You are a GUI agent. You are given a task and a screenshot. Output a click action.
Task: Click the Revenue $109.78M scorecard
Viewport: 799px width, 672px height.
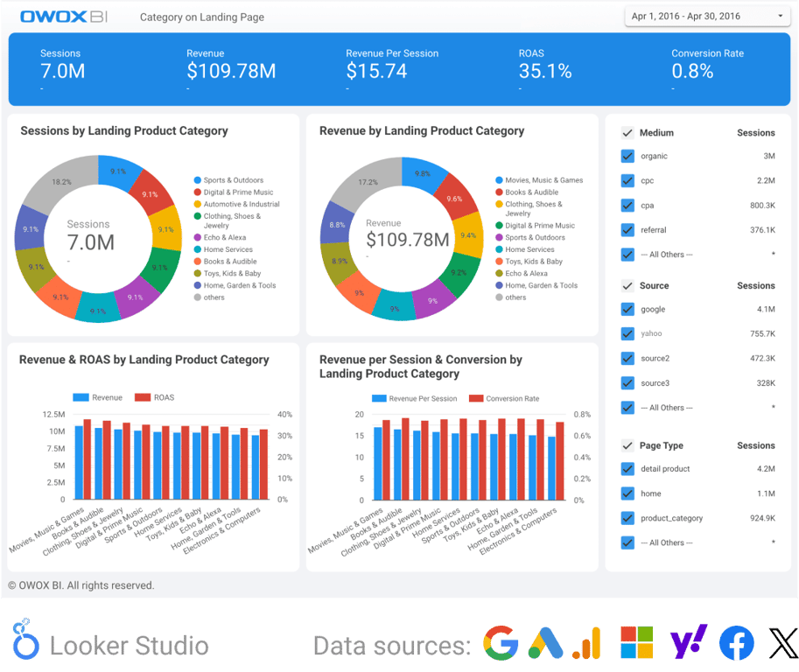[231, 70]
